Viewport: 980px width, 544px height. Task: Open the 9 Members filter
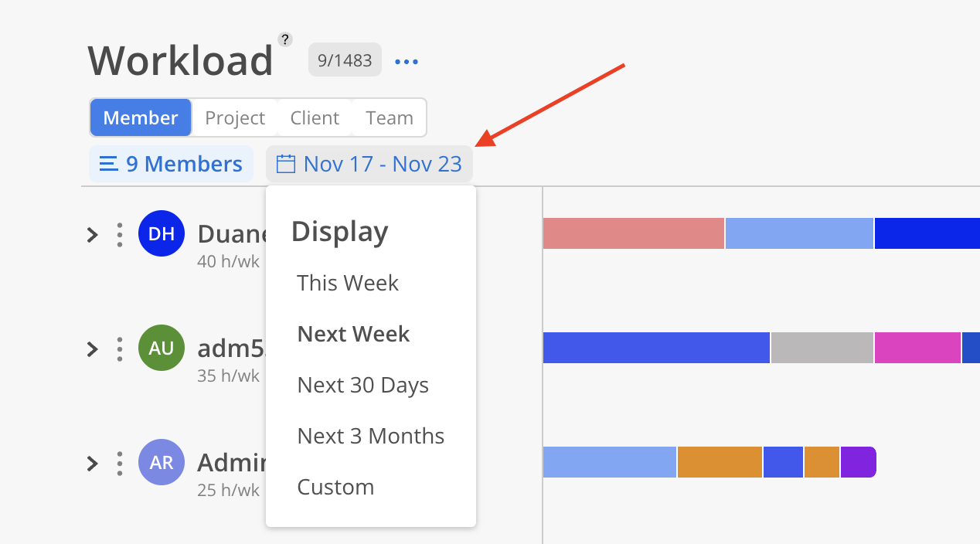pyautogui.click(x=172, y=164)
